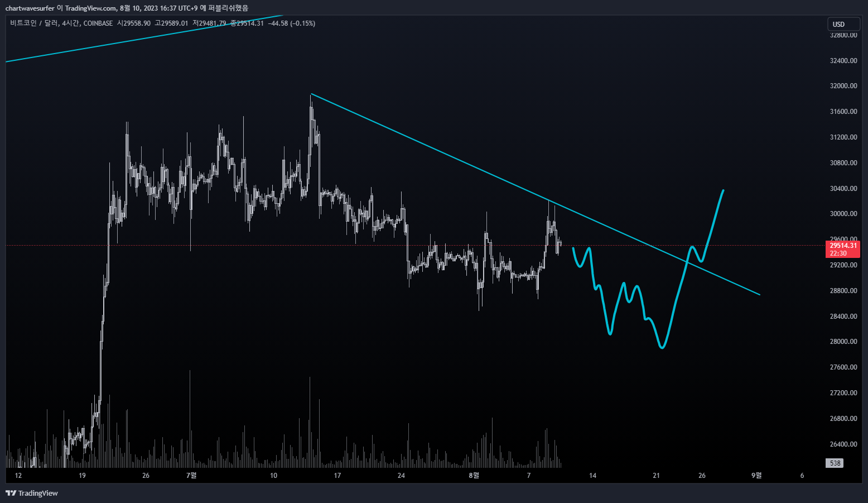Click the 26800.00 price axis label
The image size is (868, 503).
[x=843, y=419]
